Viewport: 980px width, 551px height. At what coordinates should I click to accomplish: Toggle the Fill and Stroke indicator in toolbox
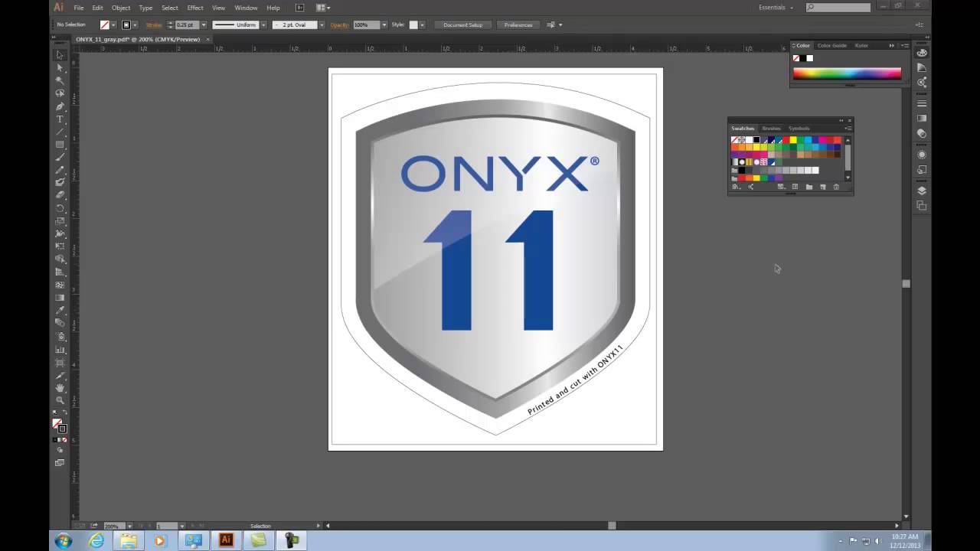click(59, 425)
